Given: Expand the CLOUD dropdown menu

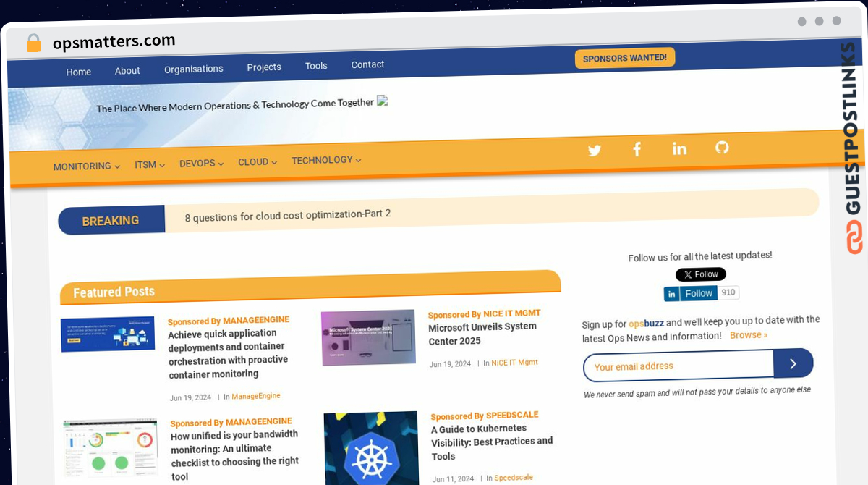Looking at the screenshot, I should (258, 162).
